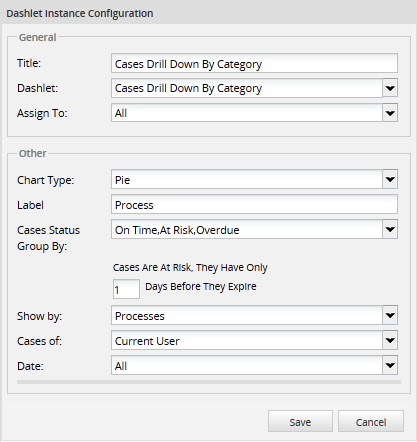
Task: Expand the Chart Type arrow button
Action: tap(390, 180)
